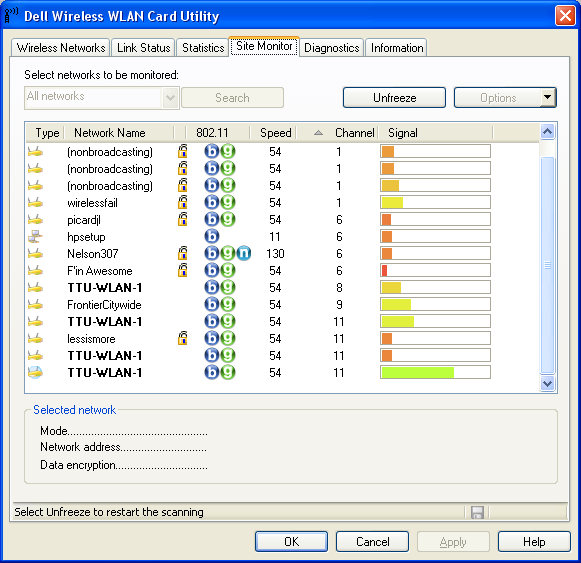This screenshot has height=563, width=581.
Task: Close the Dell Wireless WLAN Card Utility
Action: pyautogui.click(x=565, y=16)
